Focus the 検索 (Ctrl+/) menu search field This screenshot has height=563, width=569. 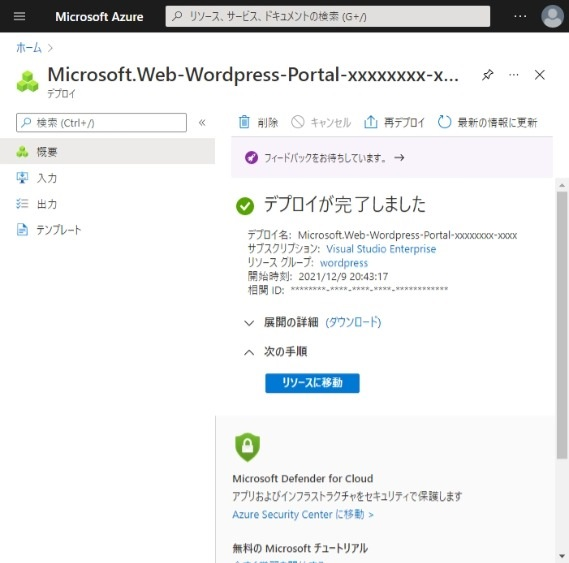101,123
